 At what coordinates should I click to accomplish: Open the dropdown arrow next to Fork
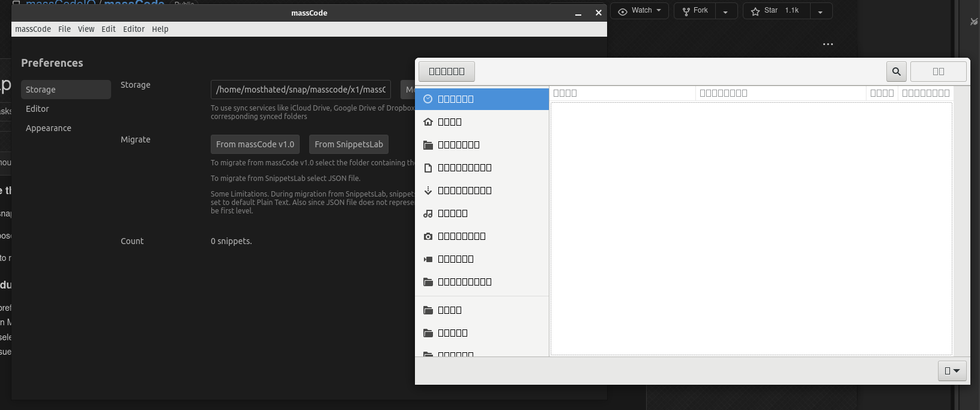[x=725, y=11]
